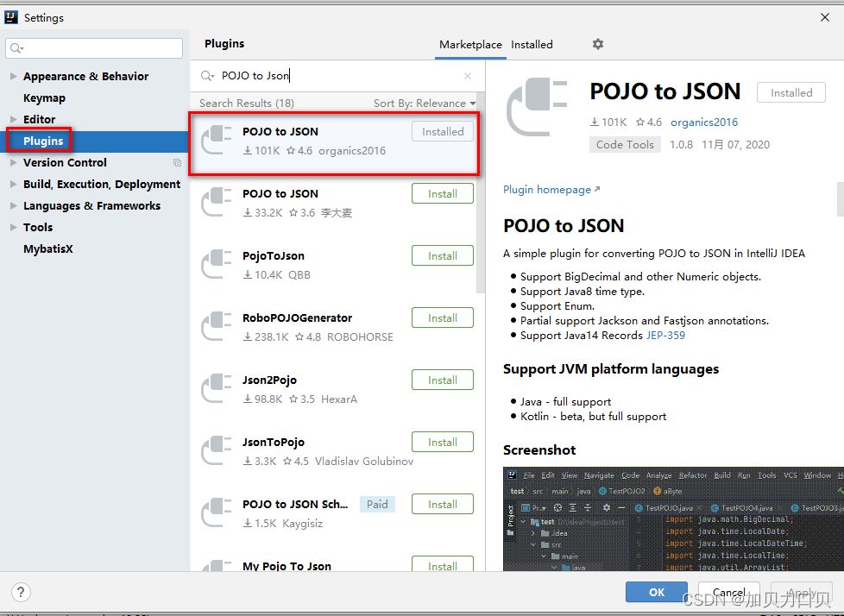The height and width of the screenshot is (616, 844).
Task: Install the Json2Pojo plugin
Action: (x=442, y=380)
